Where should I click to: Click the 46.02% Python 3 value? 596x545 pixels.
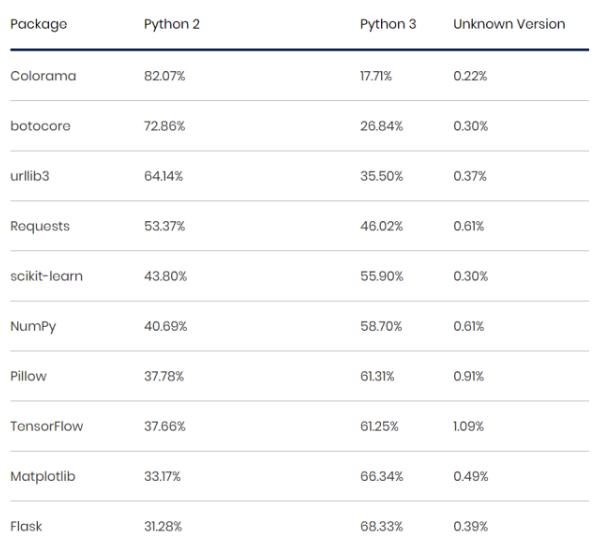pos(382,226)
